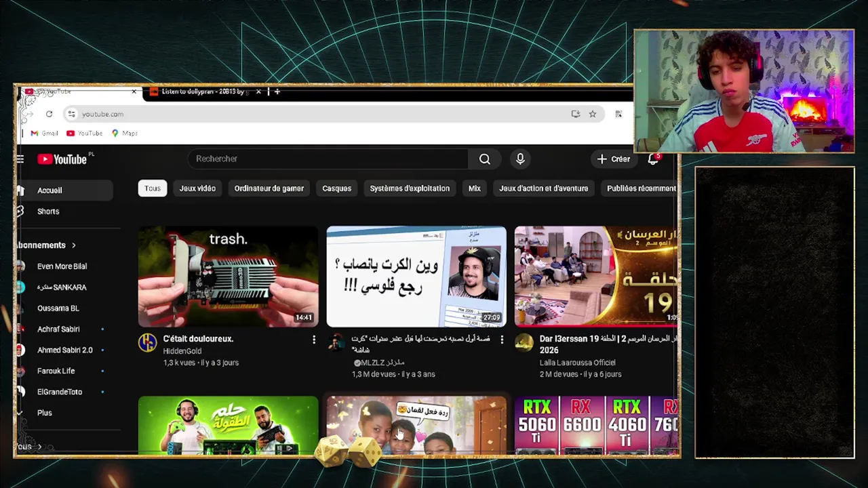Reload the page in browser toolbar
The height and width of the screenshot is (488, 868).
point(49,114)
